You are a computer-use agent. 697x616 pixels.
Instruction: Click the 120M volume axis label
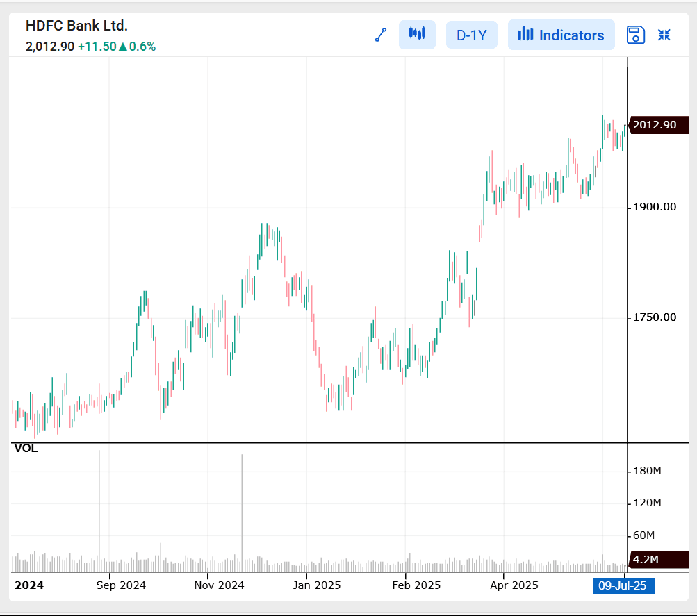point(647,503)
